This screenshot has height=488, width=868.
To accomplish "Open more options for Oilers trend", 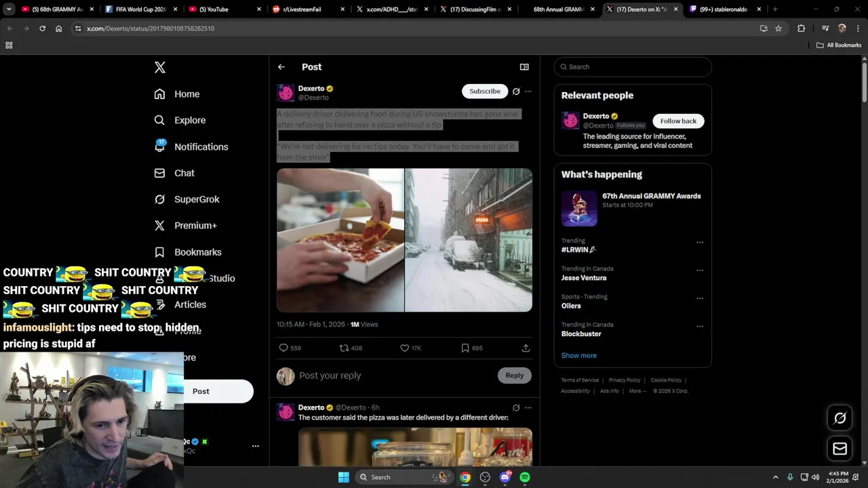I will click(700, 298).
